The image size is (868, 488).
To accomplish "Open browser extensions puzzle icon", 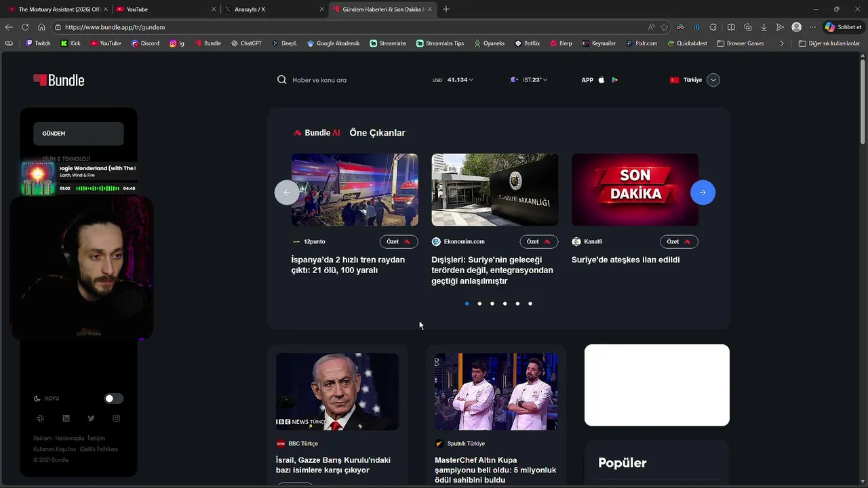I will coord(713,27).
